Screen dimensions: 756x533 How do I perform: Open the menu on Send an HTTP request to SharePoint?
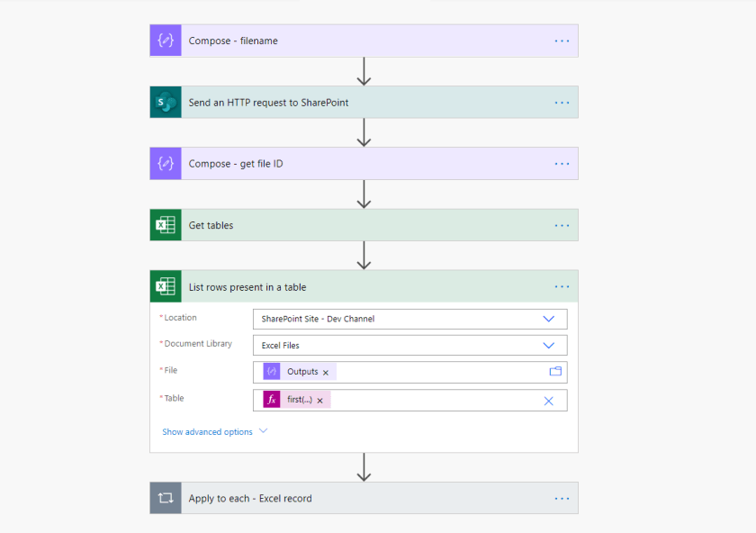coord(562,102)
